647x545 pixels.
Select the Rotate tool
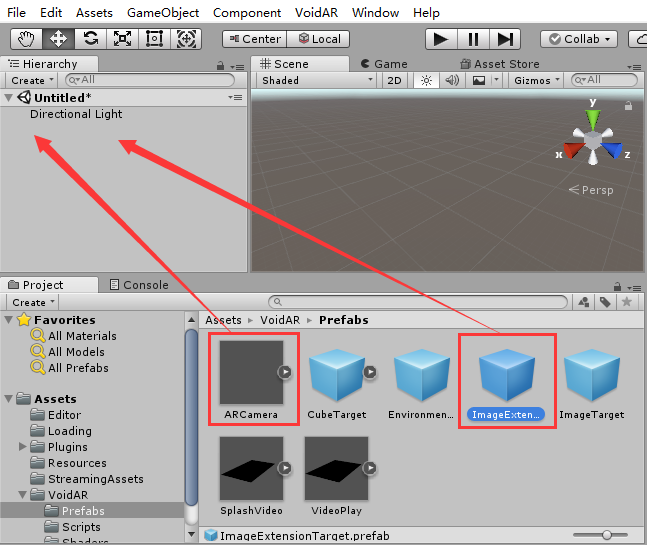point(90,39)
